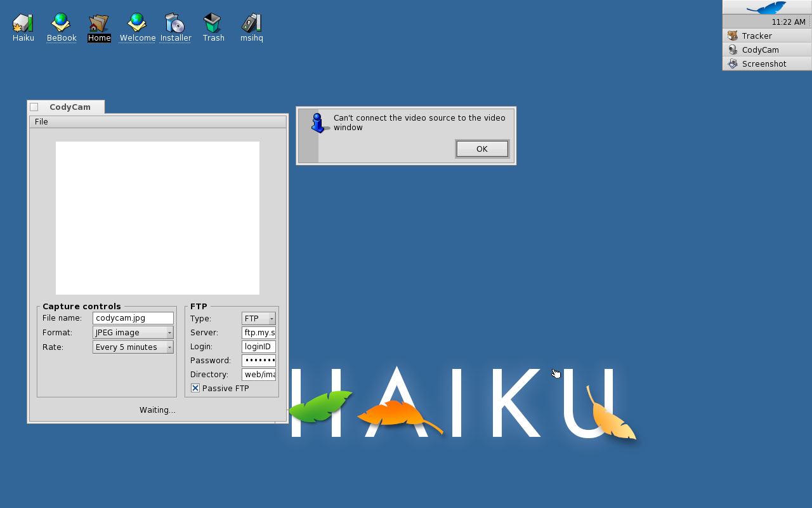Open the Format dropdown showing JPEG image

[x=133, y=332]
